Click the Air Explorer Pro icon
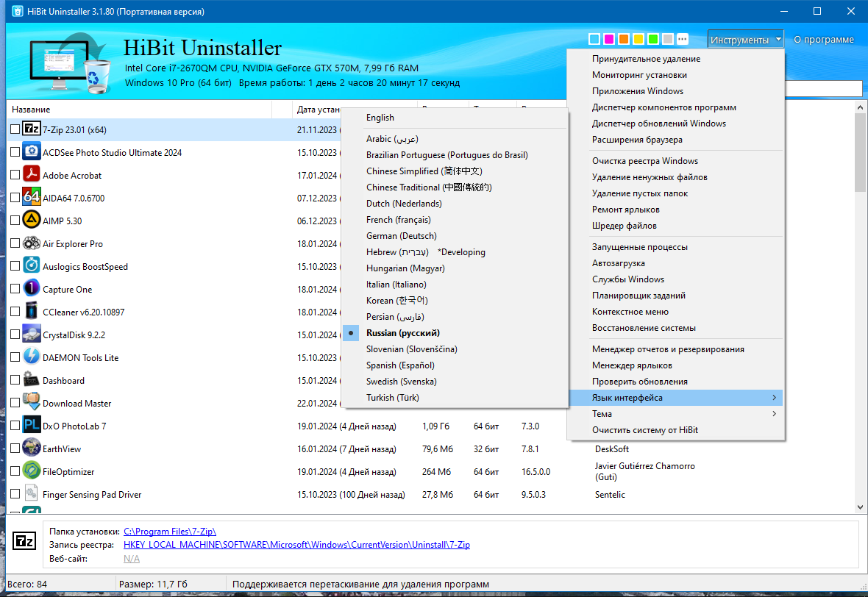This screenshot has height=597, width=868. coord(32,243)
